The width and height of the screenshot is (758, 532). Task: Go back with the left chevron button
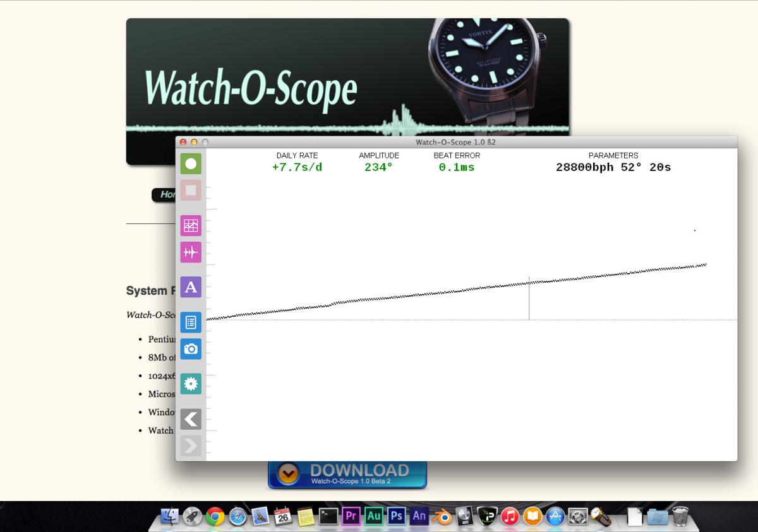[x=191, y=419]
